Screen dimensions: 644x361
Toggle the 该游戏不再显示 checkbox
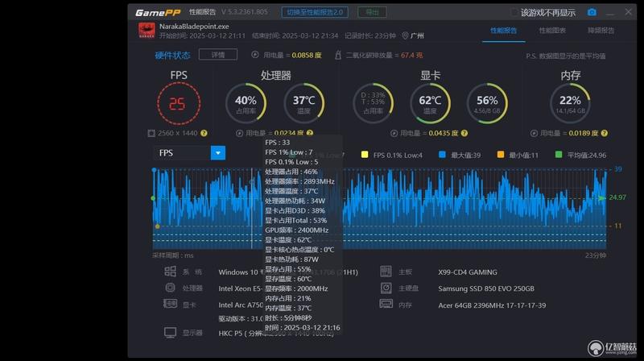coord(514,12)
